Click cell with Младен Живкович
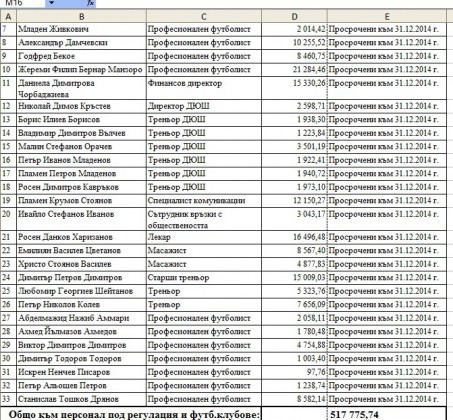The width and height of the screenshot is (453, 420). [x=81, y=29]
